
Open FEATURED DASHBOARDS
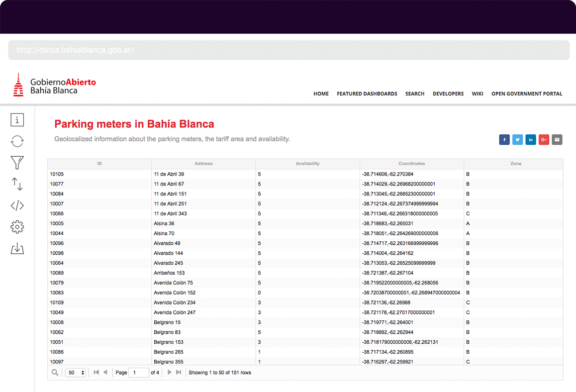click(367, 94)
